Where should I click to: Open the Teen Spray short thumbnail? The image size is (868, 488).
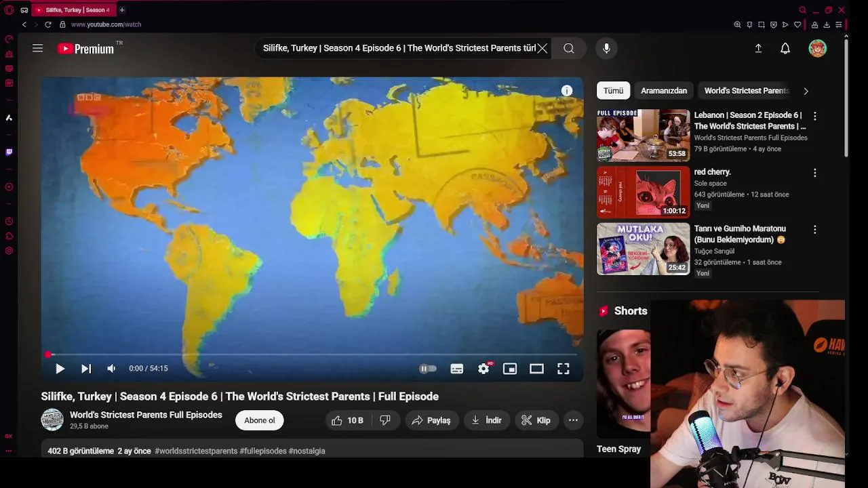pos(623,384)
